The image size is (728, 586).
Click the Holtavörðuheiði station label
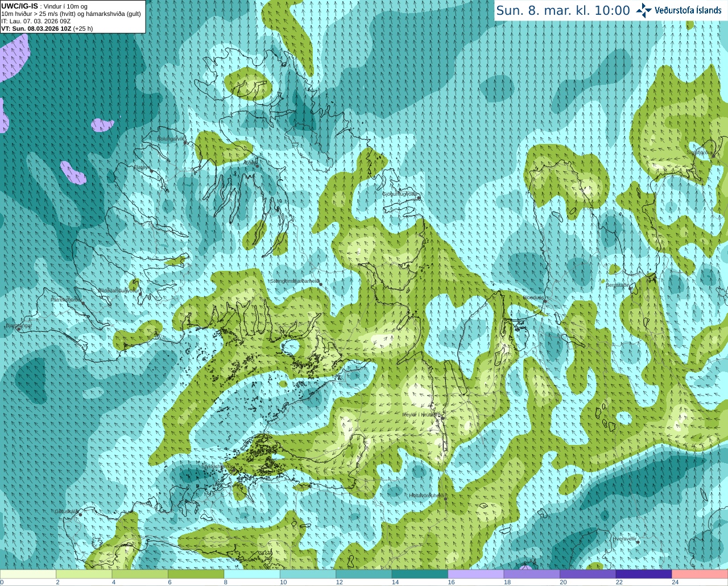pyautogui.click(x=427, y=496)
